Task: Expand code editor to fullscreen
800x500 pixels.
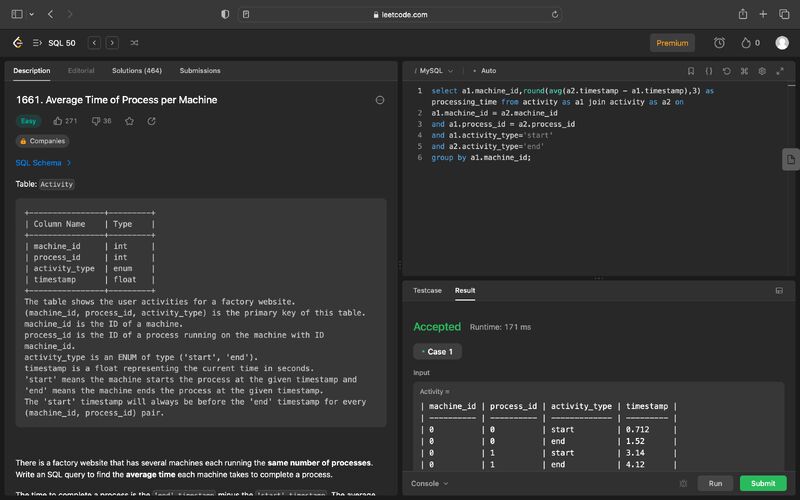Action: (x=780, y=71)
